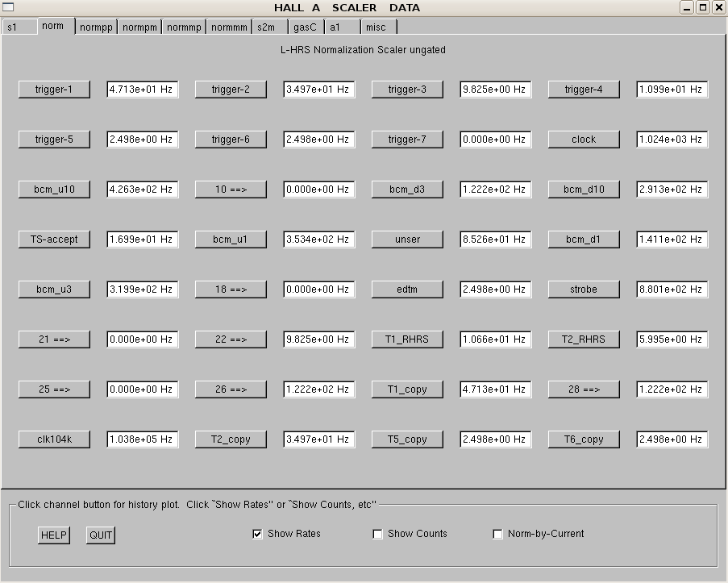Screen dimensions: 728x583
Task: Click the TS-accept value 1.699e+01 Hz
Action: click(143, 239)
